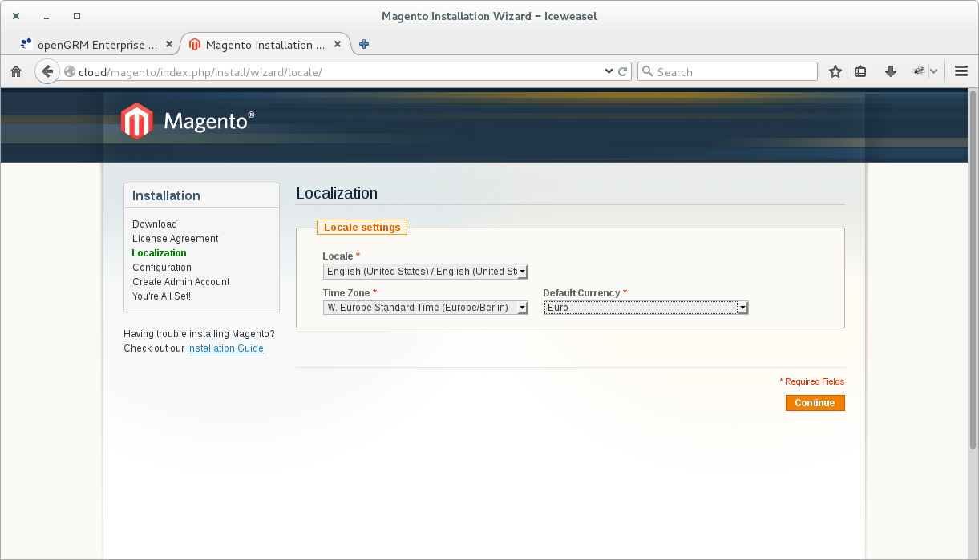The image size is (979, 560).
Task: Open downloads with the down-arrow icon
Action: 890,71
